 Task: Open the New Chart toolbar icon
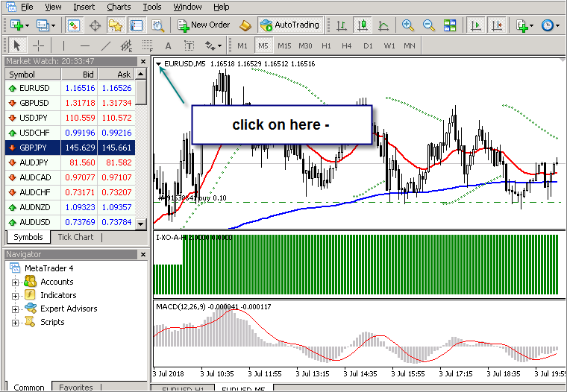[x=16, y=25]
